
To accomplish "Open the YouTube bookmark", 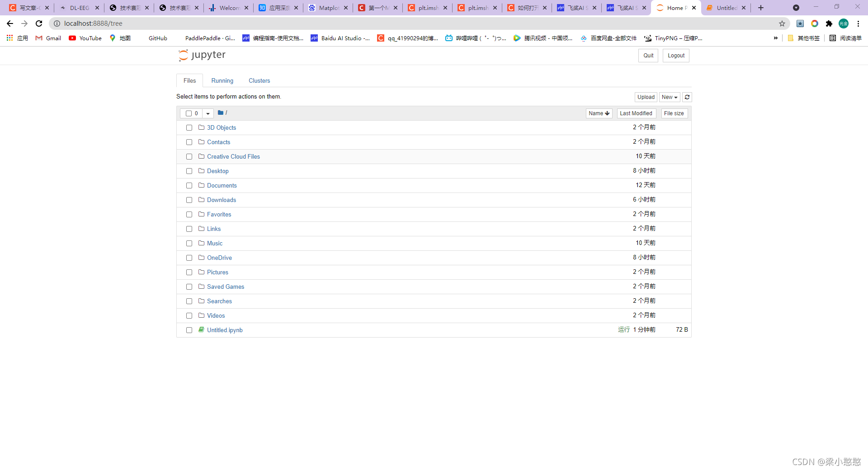I will 85,38.
